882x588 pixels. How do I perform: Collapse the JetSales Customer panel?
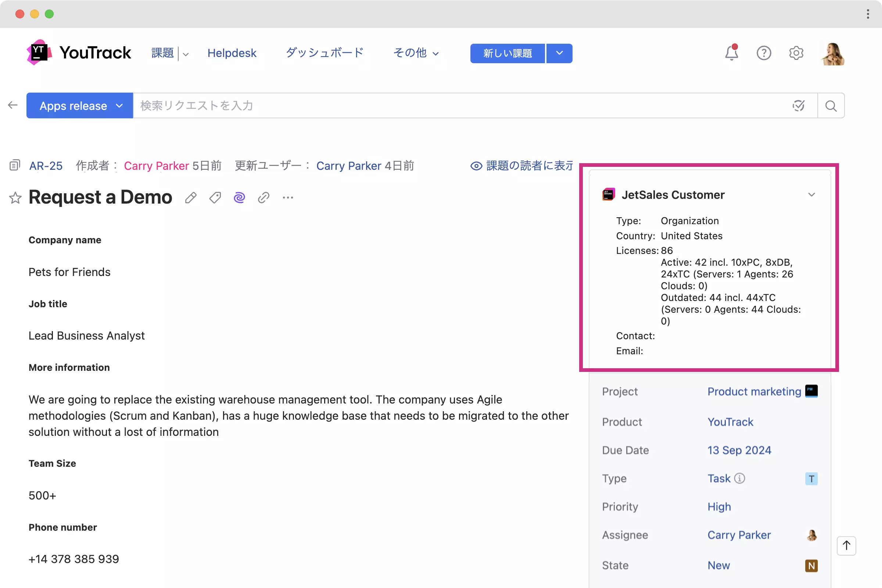tap(811, 195)
